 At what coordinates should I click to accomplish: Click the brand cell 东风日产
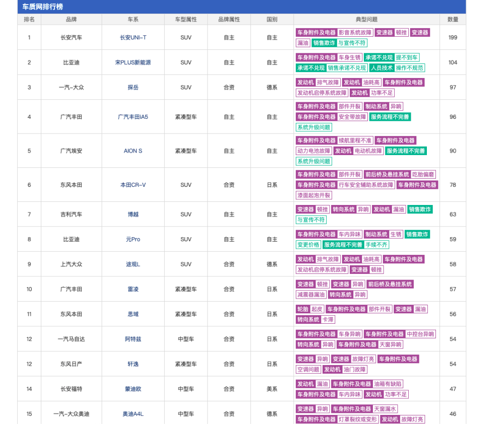(72, 364)
